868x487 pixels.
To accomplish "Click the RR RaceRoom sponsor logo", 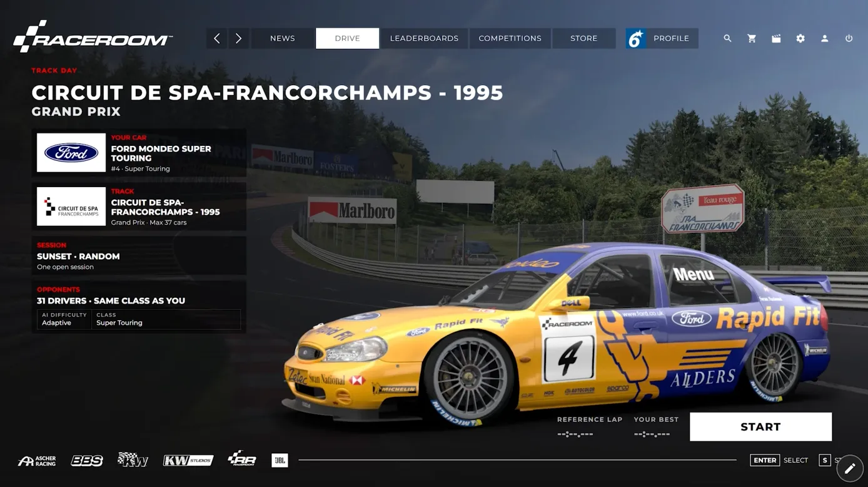I will click(242, 459).
